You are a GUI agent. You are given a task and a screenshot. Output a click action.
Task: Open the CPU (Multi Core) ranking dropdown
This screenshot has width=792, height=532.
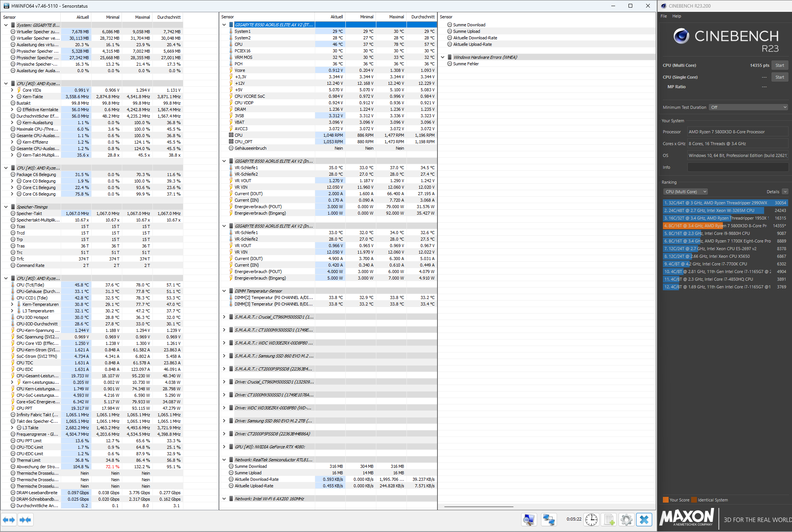point(686,192)
